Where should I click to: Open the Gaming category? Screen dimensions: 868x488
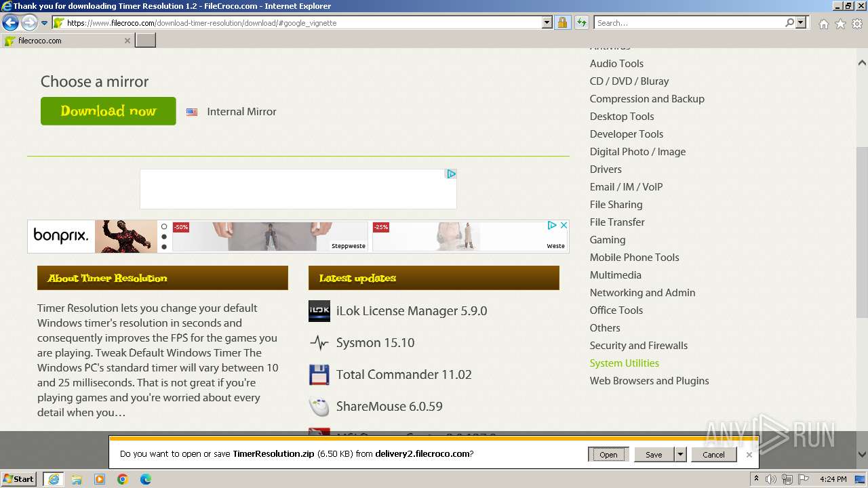(x=608, y=240)
